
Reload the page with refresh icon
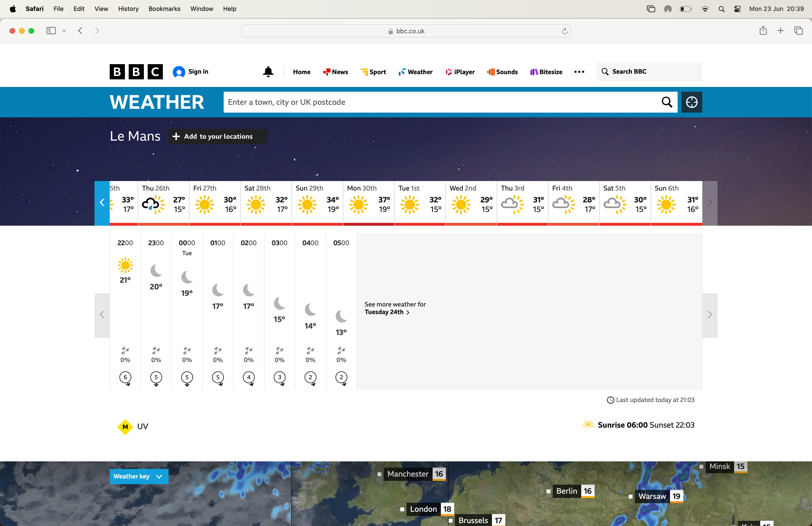click(565, 31)
